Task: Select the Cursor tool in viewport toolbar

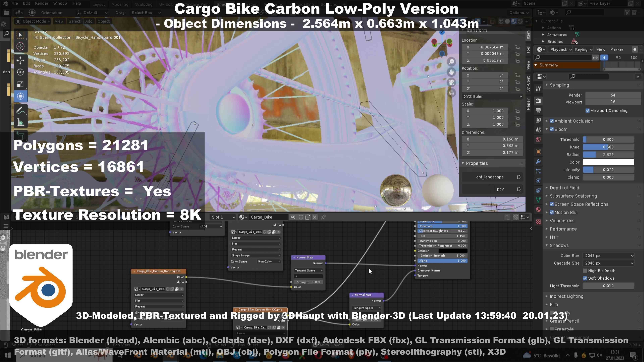Action: [20, 46]
